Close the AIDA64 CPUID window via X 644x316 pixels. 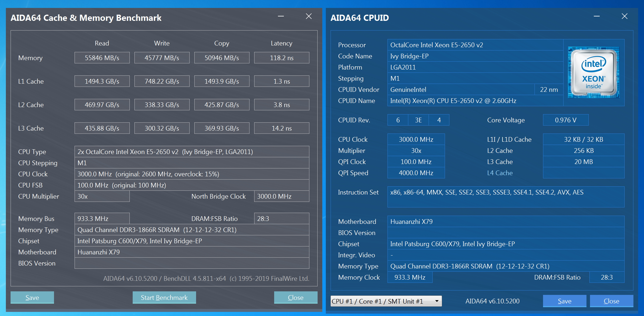[625, 16]
